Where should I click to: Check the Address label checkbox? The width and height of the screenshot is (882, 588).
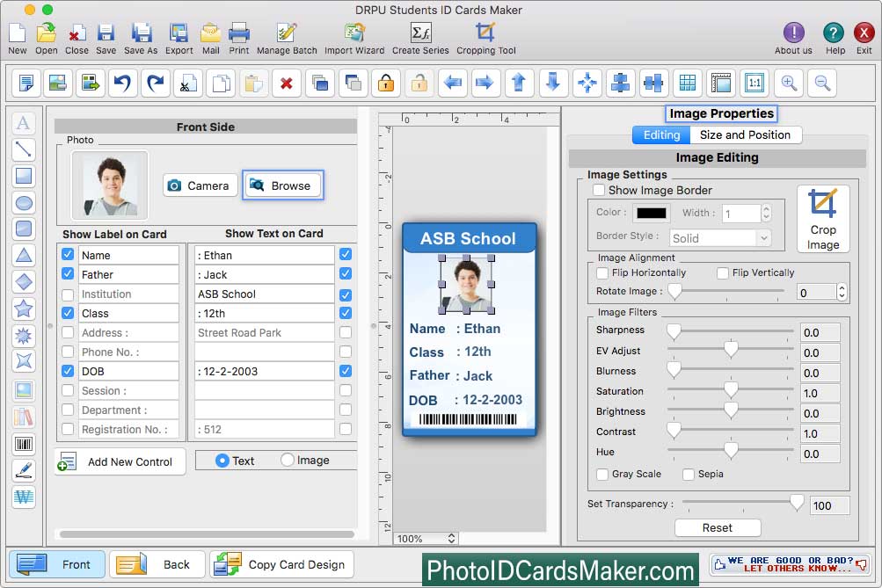click(68, 332)
